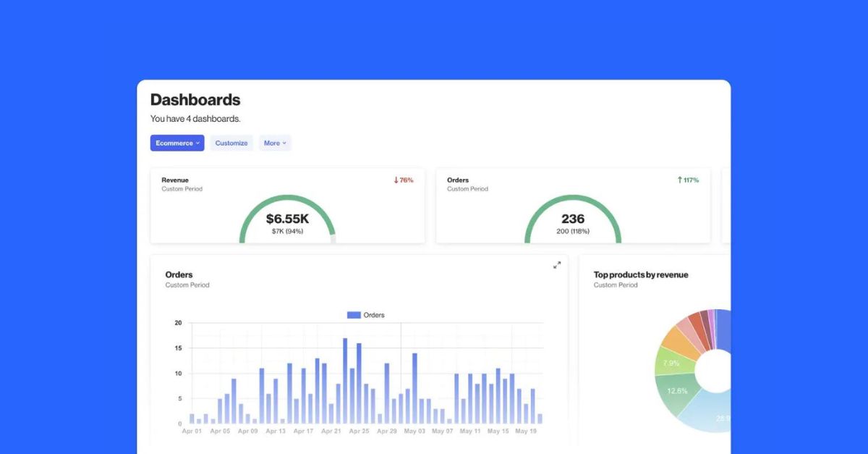Toggle the 12.6% donut segment visibility
The image size is (868, 454).
coord(677,391)
